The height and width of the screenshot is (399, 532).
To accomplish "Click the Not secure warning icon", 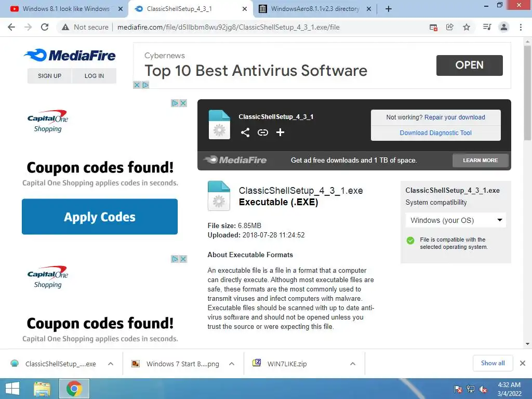I will click(x=65, y=27).
